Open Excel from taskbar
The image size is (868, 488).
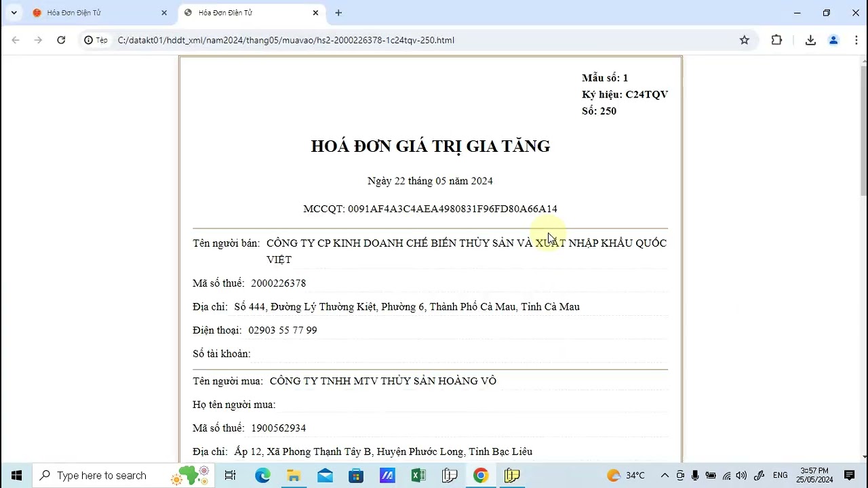[418, 475]
